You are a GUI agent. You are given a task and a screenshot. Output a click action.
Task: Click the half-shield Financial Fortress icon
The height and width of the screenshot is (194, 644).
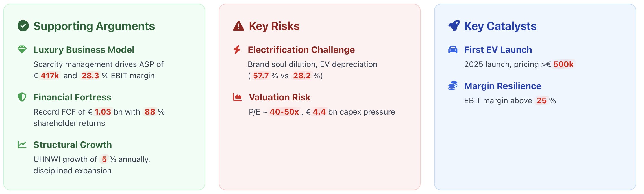22,97
